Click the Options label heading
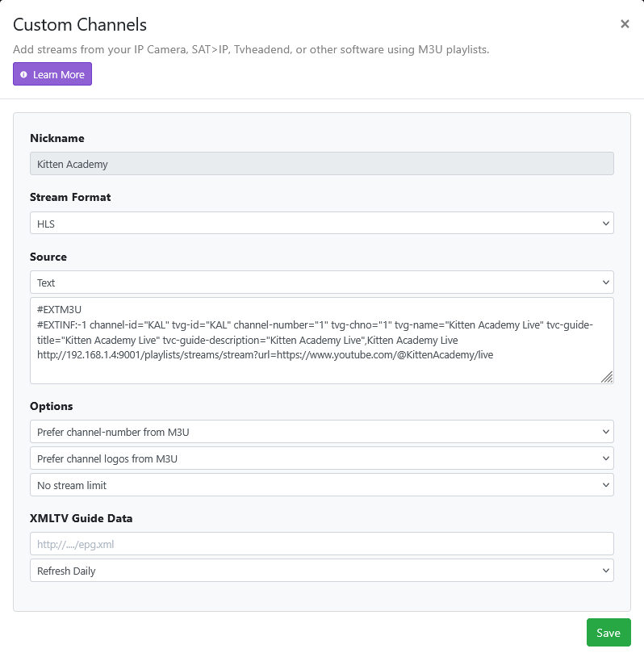 52,406
